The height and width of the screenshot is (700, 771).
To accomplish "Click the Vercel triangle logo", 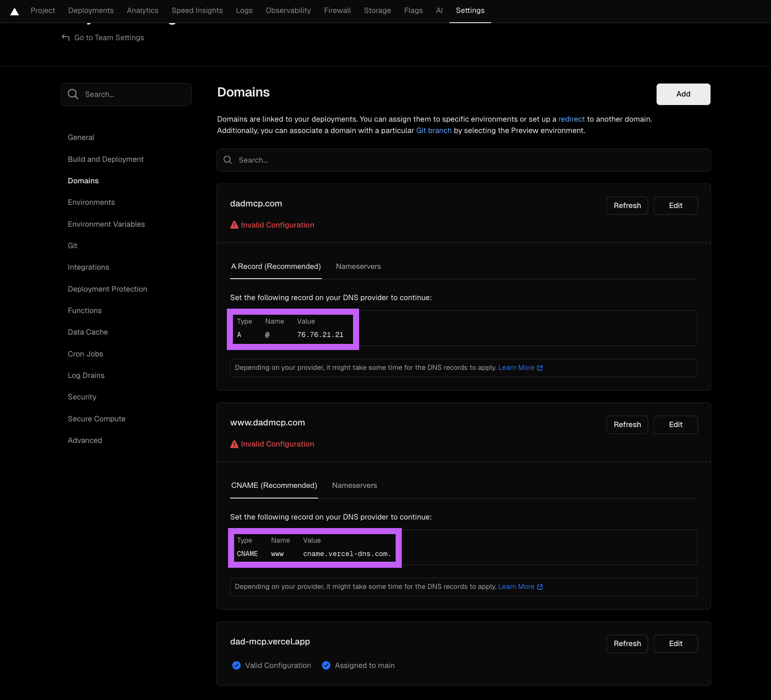I will [15, 11].
